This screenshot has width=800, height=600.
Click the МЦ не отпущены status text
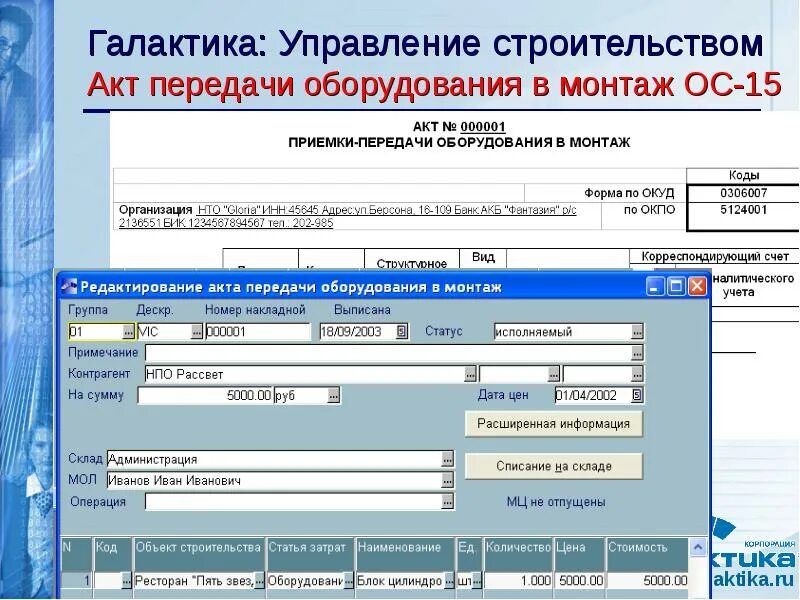pyautogui.click(x=556, y=502)
